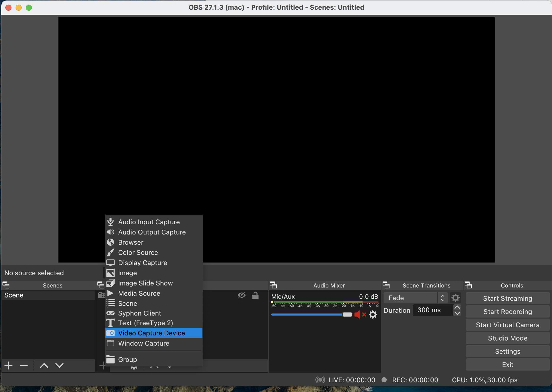Remove selected scene with minus
552x392 pixels.
tap(24, 365)
